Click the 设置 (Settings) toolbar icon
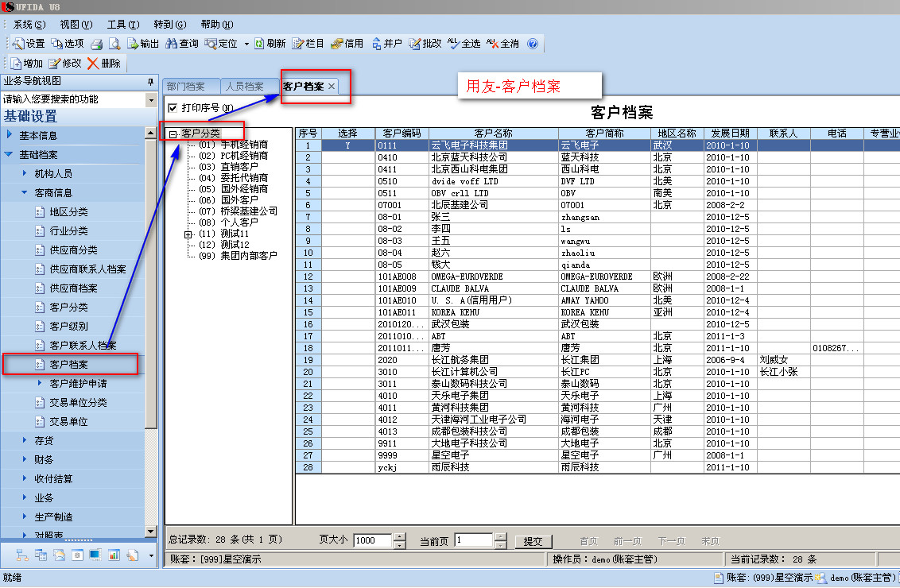The image size is (900, 588). point(18,44)
